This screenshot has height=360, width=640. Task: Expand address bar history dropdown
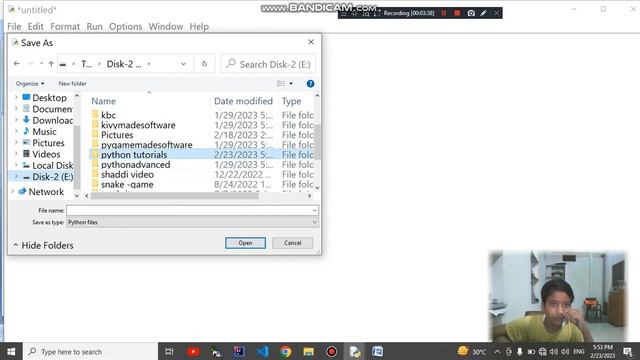pos(183,64)
